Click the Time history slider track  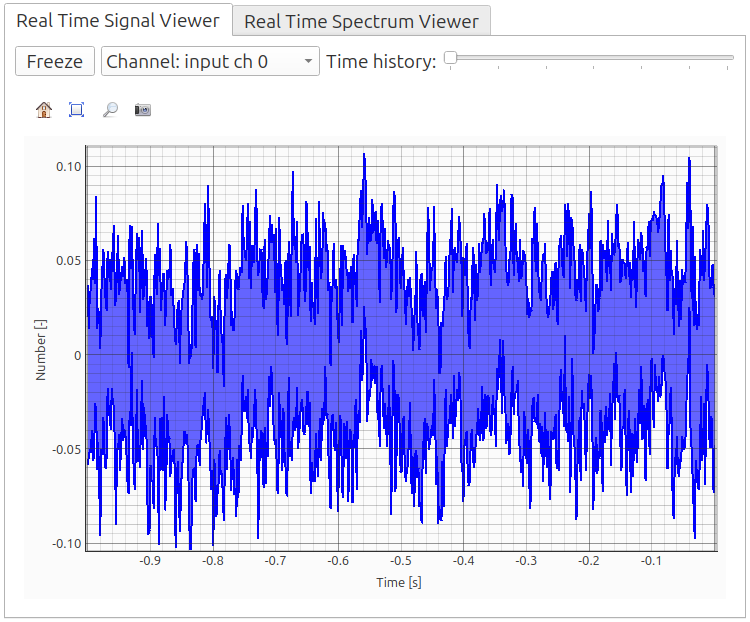[x=589, y=58]
